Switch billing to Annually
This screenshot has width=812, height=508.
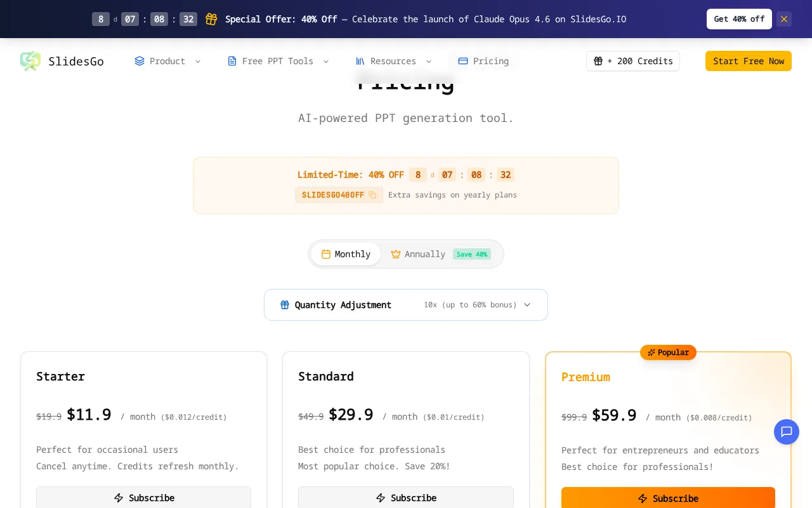pyautogui.click(x=441, y=254)
